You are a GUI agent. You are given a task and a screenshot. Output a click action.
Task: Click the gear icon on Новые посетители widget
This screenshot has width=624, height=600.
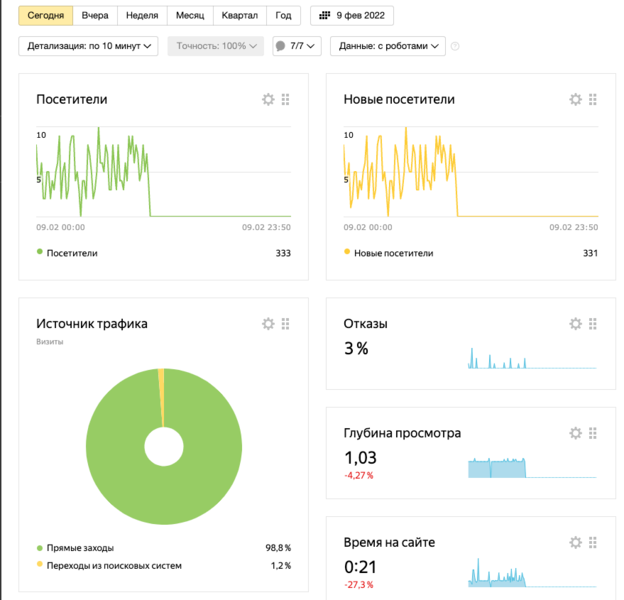(x=575, y=100)
